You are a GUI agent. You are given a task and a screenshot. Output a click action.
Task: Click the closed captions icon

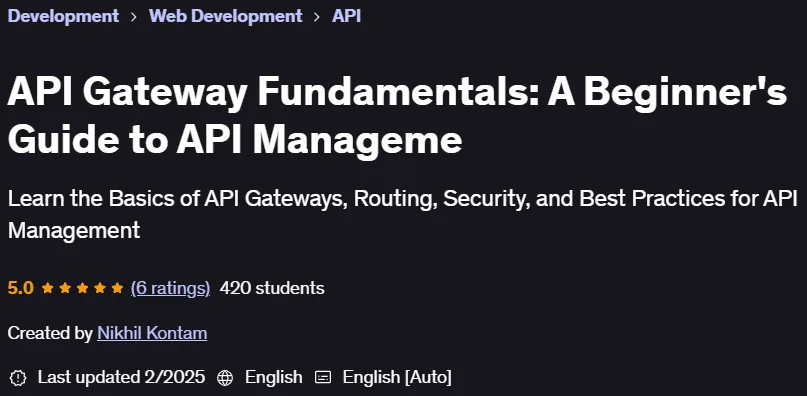[x=323, y=377]
